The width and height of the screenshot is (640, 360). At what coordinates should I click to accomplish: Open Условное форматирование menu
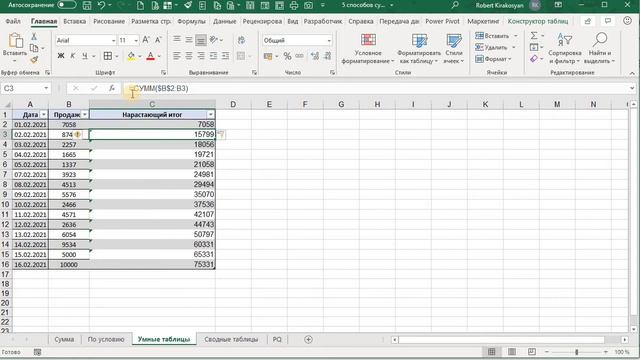click(368, 49)
